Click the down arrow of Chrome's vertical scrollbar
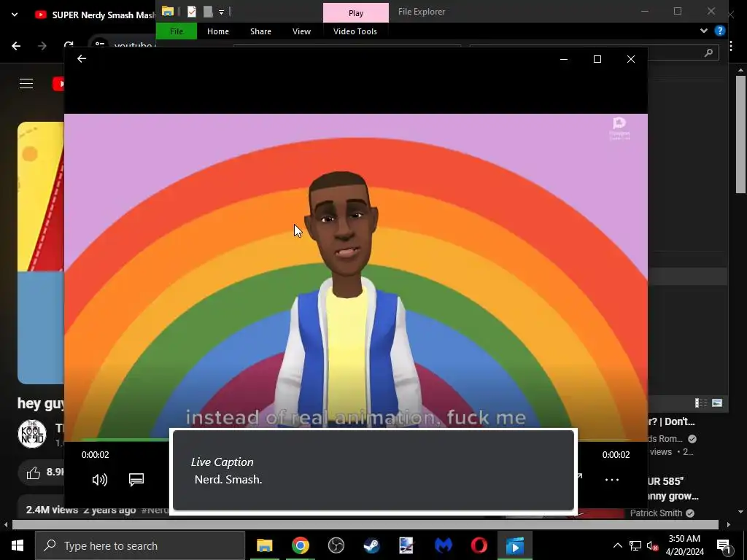 (x=740, y=512)
